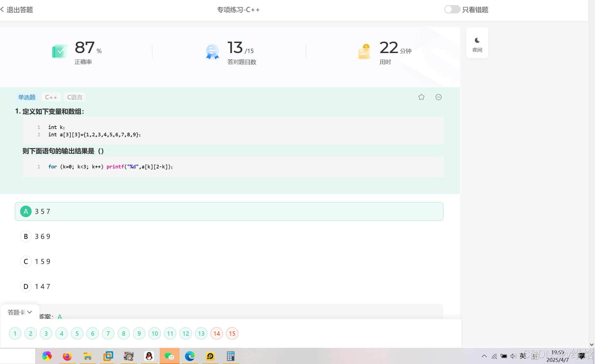
Task: Click the circled minus icon
Action: point(438,97)
